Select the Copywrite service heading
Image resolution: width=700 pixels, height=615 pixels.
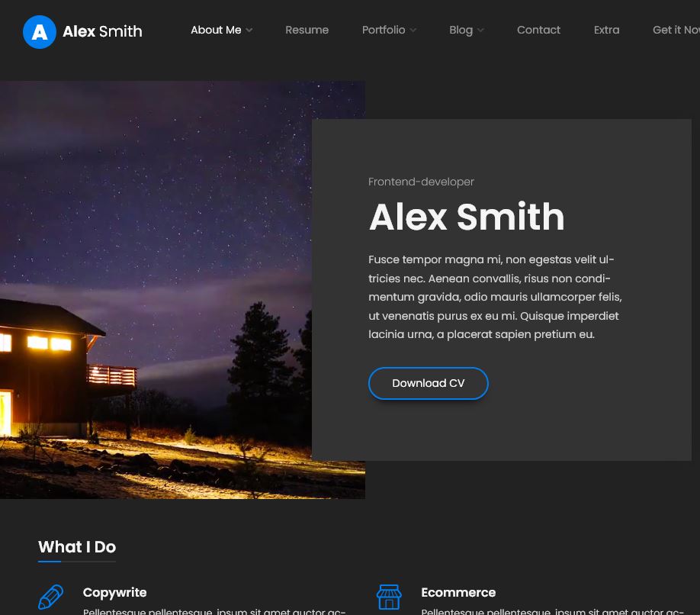pos(114,593)
